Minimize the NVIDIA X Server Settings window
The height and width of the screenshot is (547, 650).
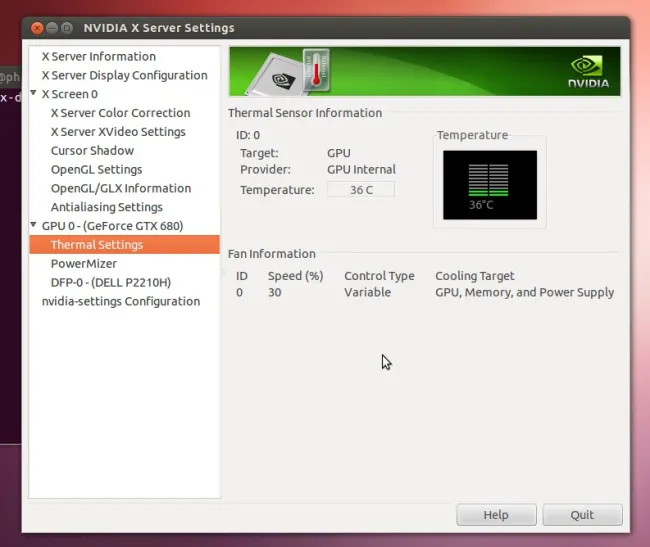[52, 28]
